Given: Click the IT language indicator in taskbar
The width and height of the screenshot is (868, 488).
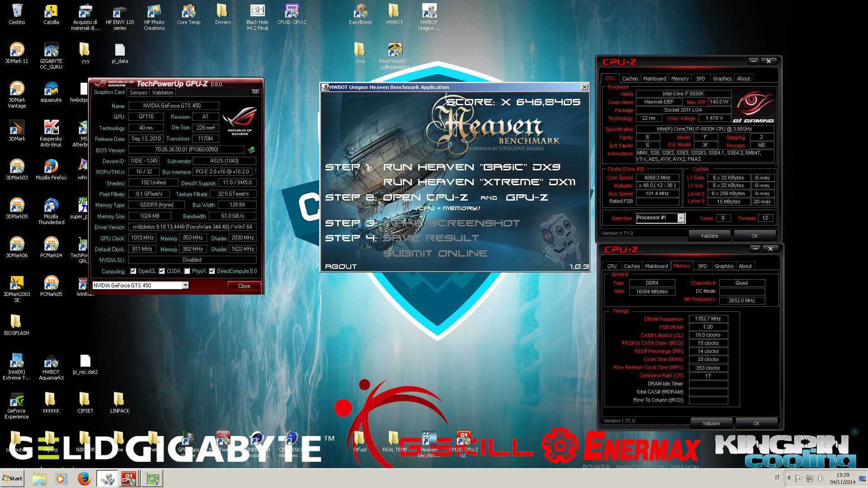Looking at the screenshot, I should click(x=777, y=478).
